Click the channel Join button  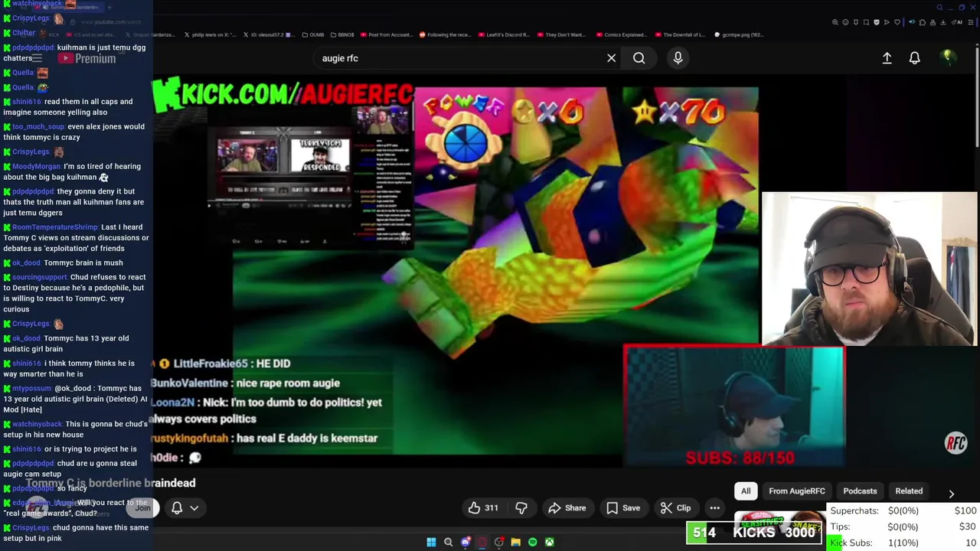coord(142,508)
